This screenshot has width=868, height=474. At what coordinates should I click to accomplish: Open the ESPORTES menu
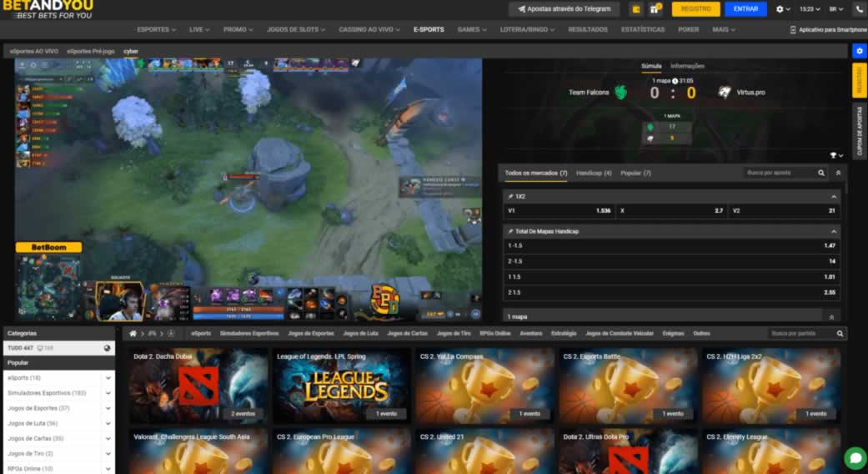pyautogui.click(x=156, y=29)
